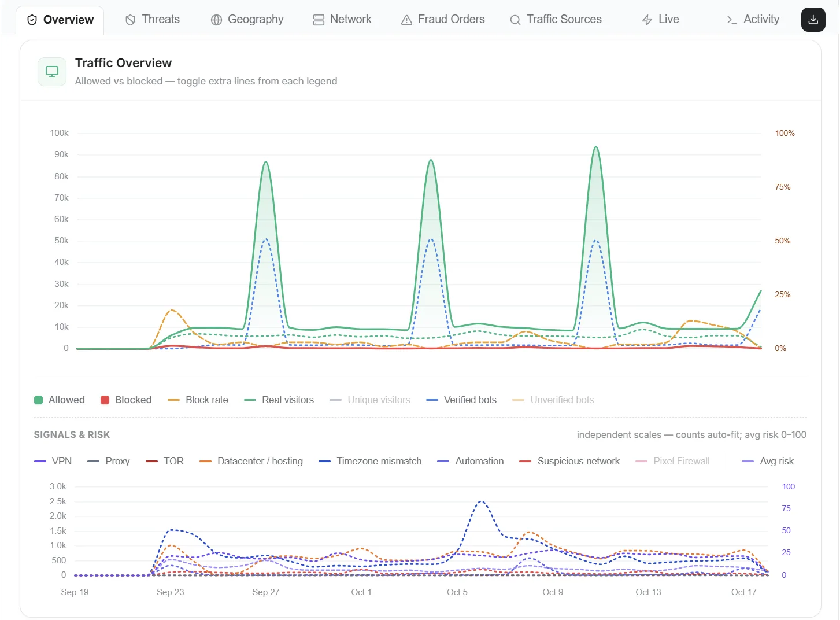Open the Geography tab
Viewport: 840px width, 620px height.
247,20
